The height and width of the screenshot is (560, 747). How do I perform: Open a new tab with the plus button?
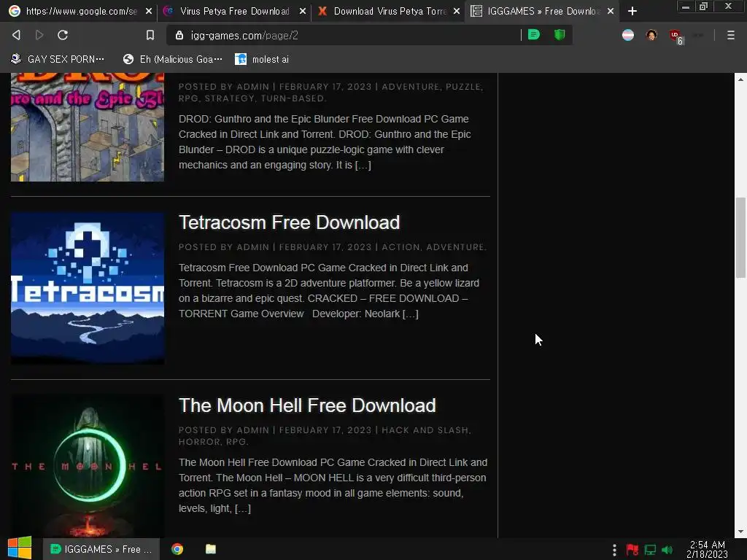click(x=632, y=11)
